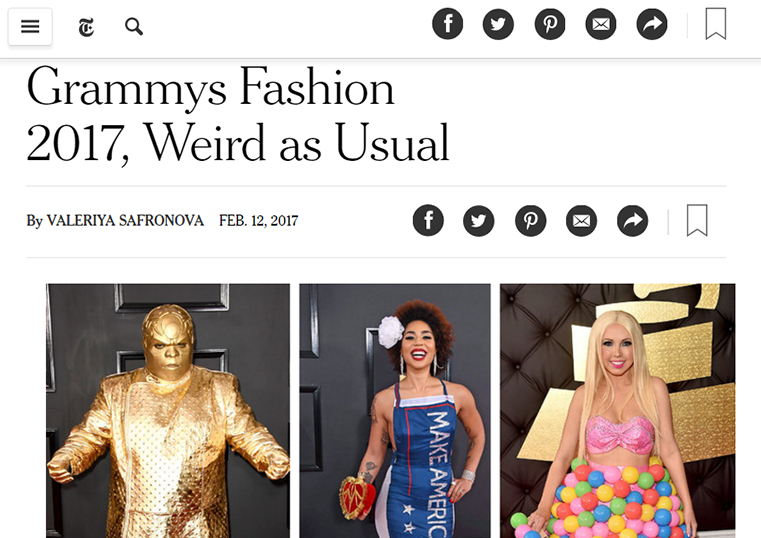The width and height of the screenshot is (761, 538).
Task: Open more share options in the top bar
Action: pos(652,24)
